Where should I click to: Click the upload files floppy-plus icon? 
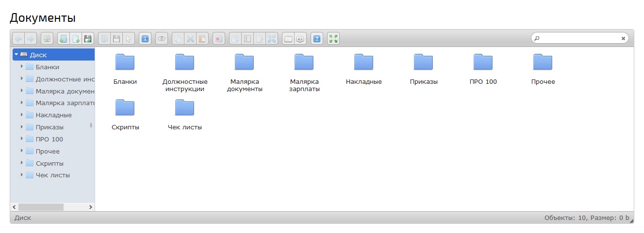click(x=87, y=38)
